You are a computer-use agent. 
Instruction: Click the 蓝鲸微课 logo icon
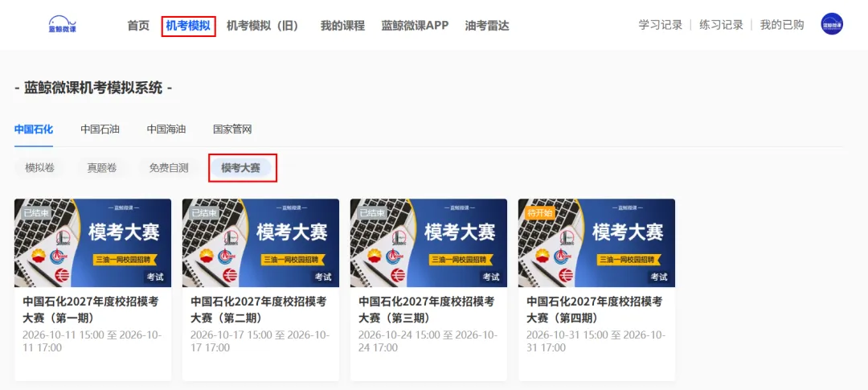click(x=62, y=24)
